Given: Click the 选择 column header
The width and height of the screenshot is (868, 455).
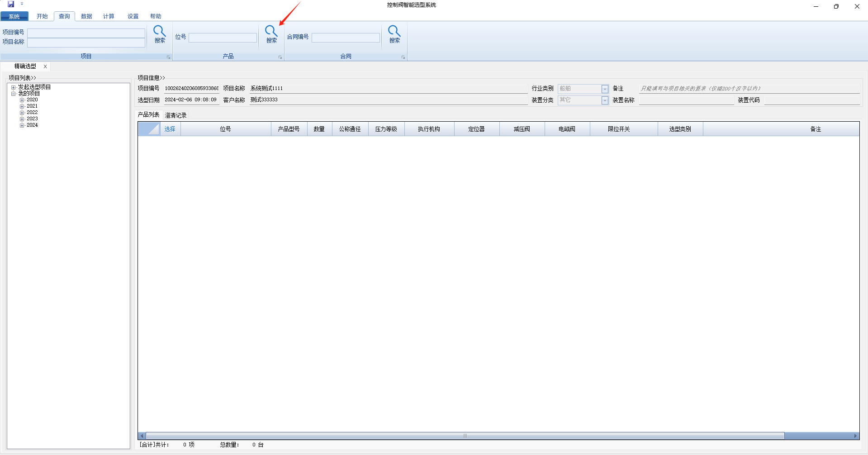Looking at the screenshot, I should pos(170,129).
